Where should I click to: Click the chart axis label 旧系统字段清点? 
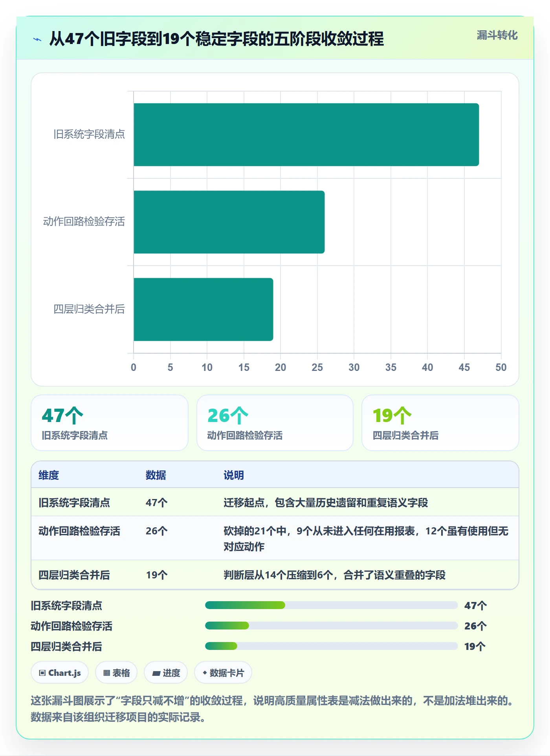[89, 134]
